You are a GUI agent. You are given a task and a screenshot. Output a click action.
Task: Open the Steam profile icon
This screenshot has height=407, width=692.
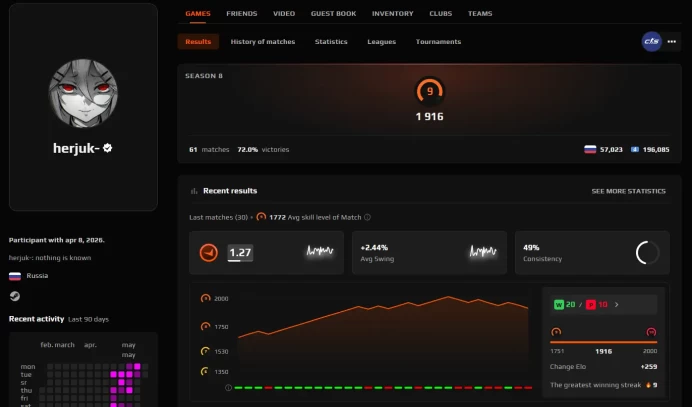click(15, 296)
